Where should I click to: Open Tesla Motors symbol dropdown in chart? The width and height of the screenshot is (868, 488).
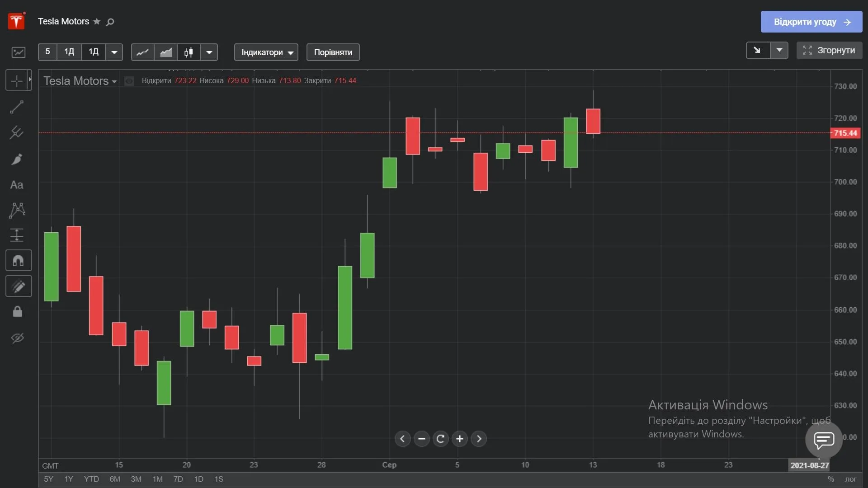(x=114, y=82)
